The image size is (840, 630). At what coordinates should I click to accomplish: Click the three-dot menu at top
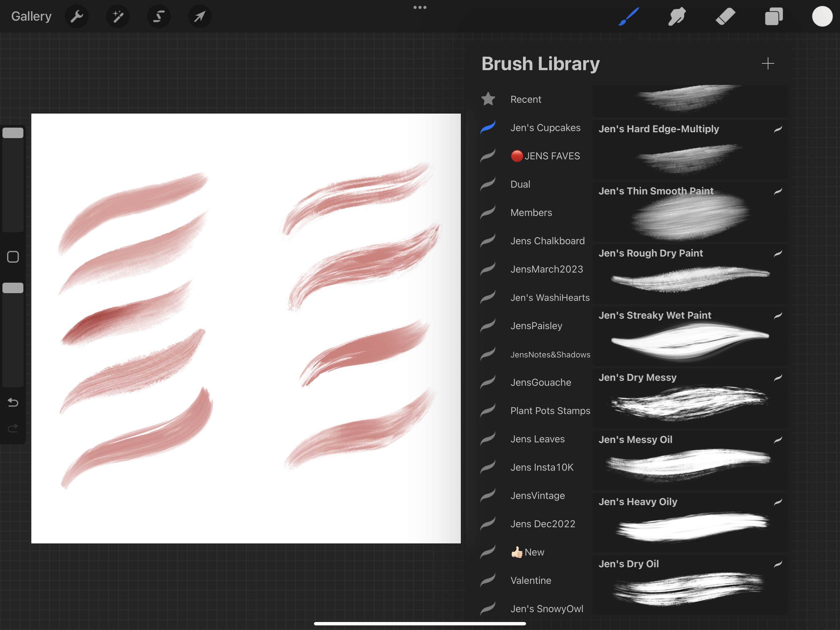tap(420, 7)
